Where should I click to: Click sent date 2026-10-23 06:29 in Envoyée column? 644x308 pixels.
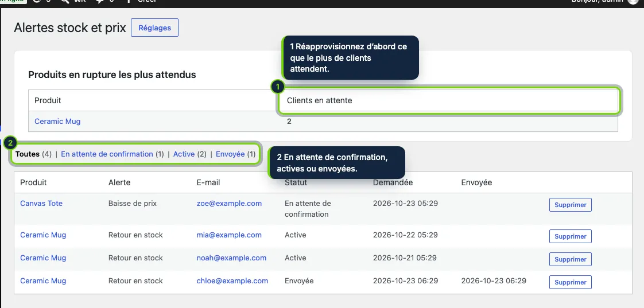tap(494, 281)
